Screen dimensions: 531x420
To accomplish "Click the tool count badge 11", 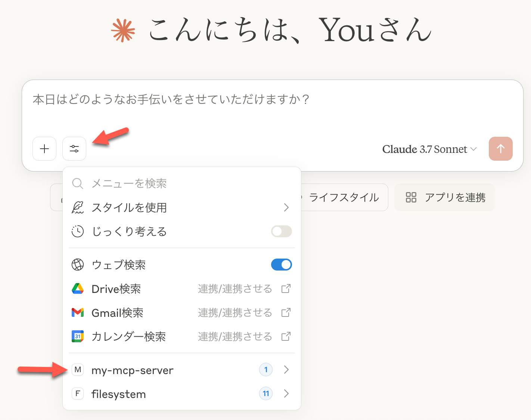I will 266,393.
